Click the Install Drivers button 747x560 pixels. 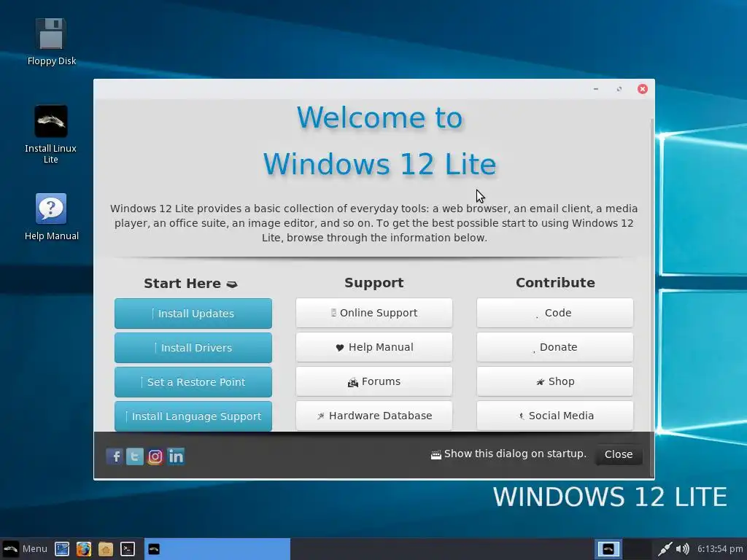[x=193, y=348]
